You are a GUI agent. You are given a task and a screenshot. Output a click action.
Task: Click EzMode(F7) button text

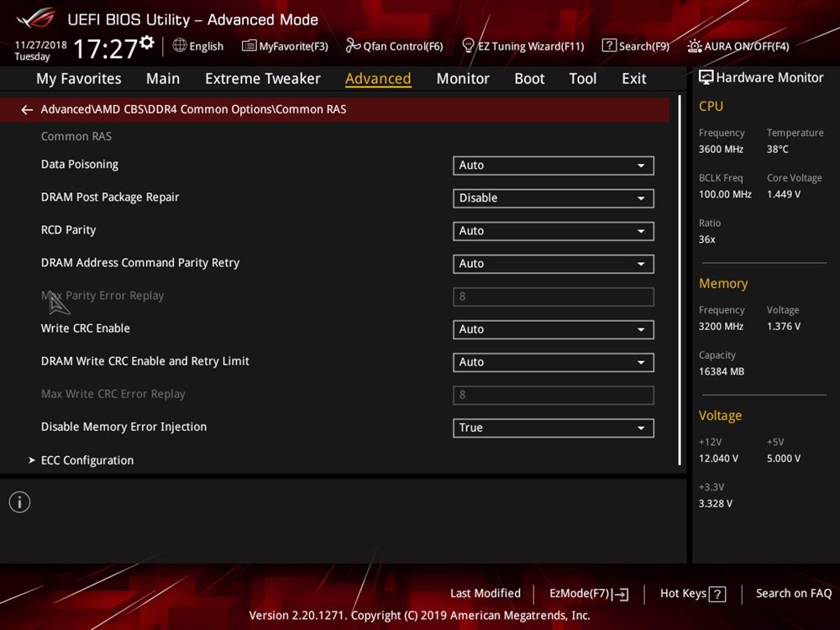[580, 594]
